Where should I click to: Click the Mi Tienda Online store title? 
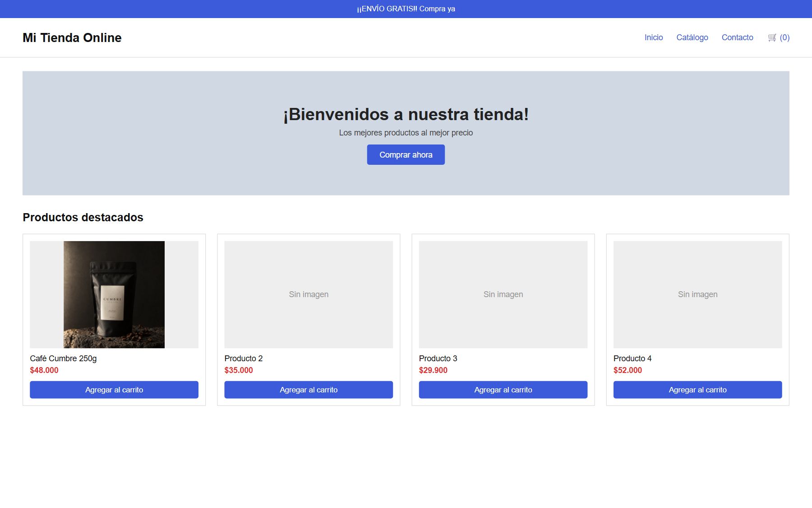point(72,37)
